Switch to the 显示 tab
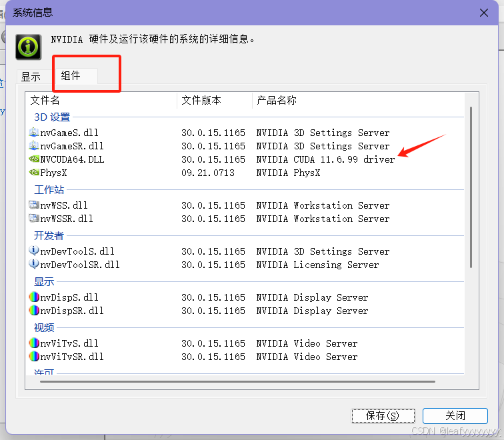Screen dimensions: 504x440 pos(31,77)
